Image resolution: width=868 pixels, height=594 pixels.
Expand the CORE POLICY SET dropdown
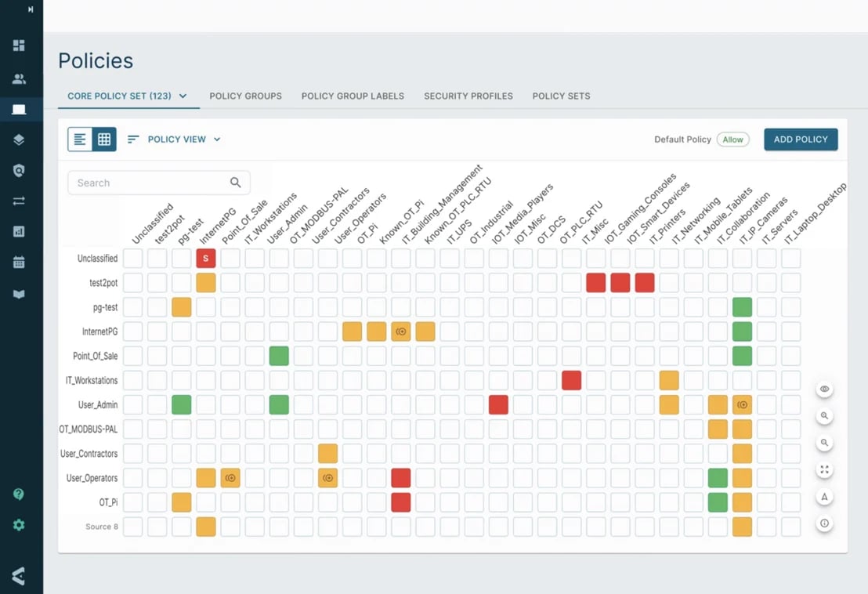tap(183, 96)
